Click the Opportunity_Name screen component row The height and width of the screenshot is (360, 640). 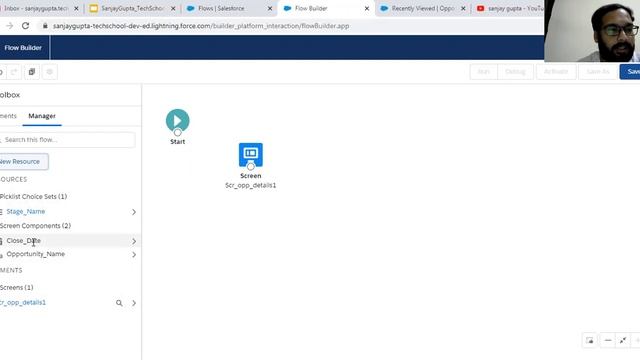point(70,254)
